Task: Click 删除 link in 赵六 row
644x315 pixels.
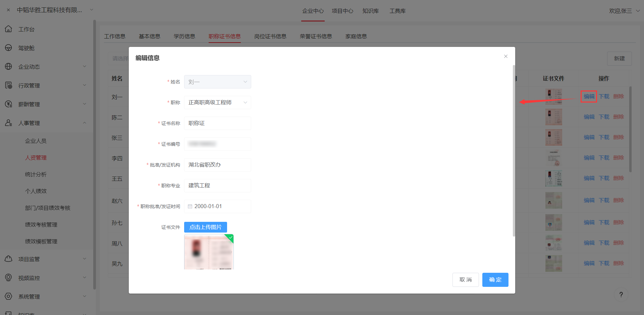Action: [619, 200]
